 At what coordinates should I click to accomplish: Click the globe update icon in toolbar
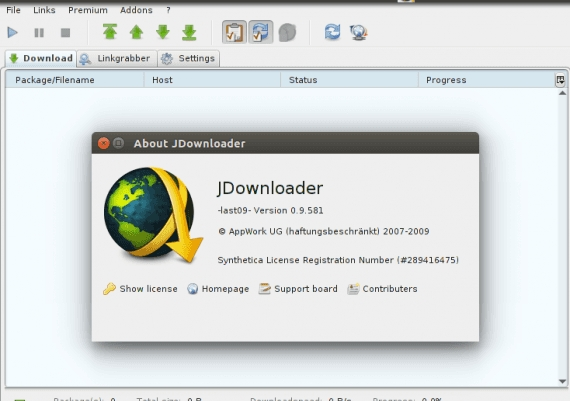click(x=359, y=32)
